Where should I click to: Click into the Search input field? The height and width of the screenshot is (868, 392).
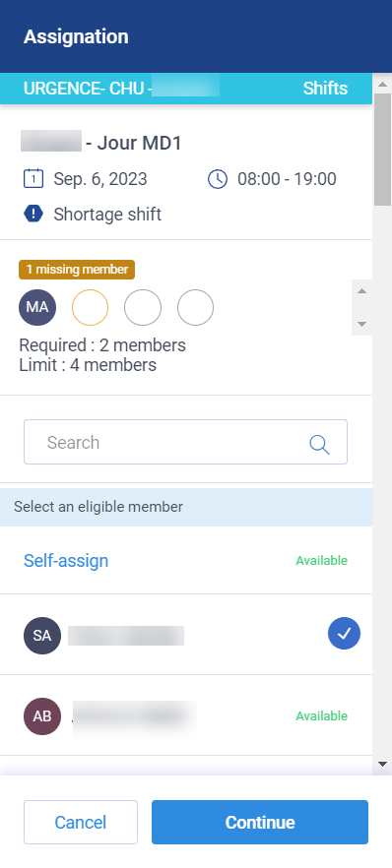(185, 442)
